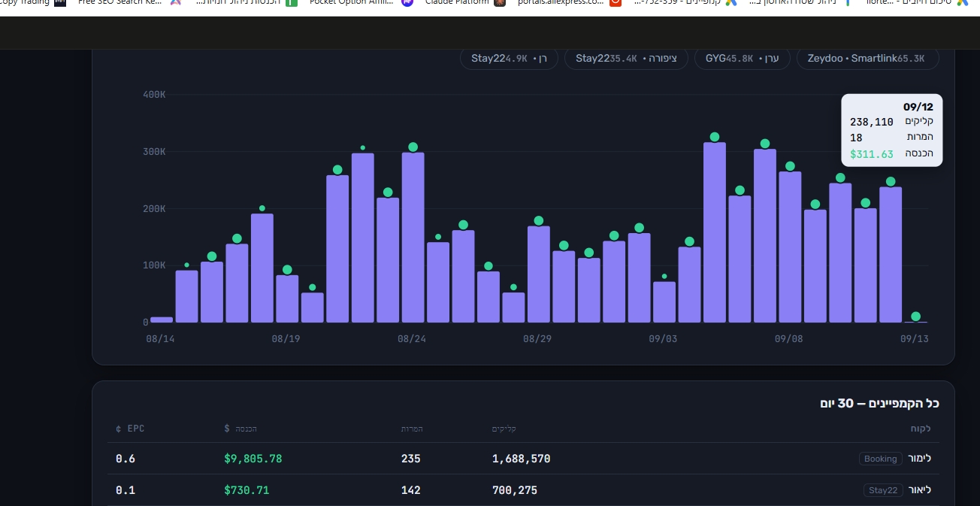Screen dimensions: 980x506
Task: Click the chart bar for 09/03
Action: [x=664, y=302]
